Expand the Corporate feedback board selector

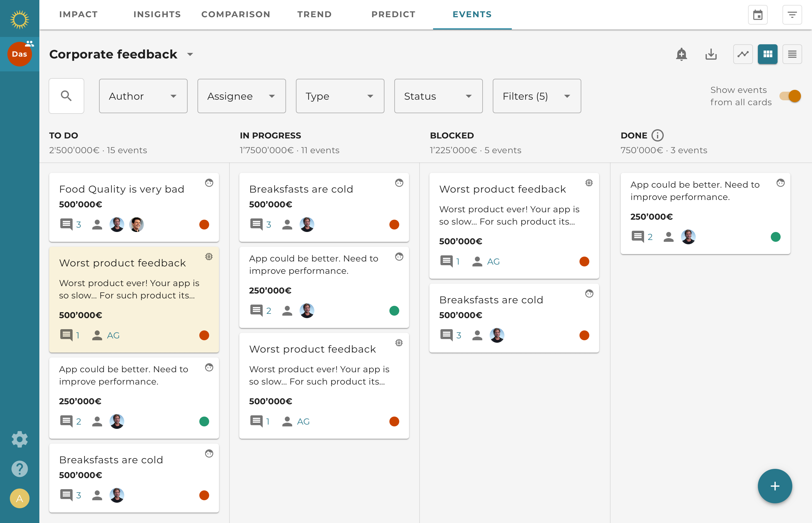click(190, 54)
